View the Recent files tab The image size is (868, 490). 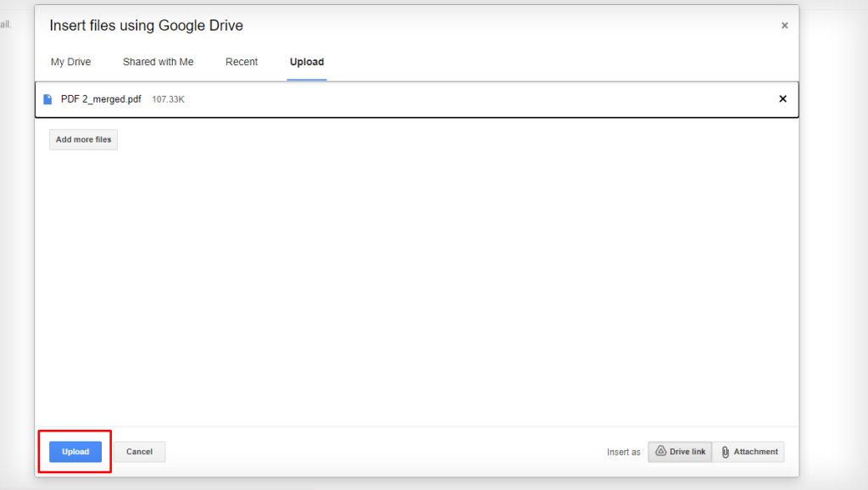[242, 61]
